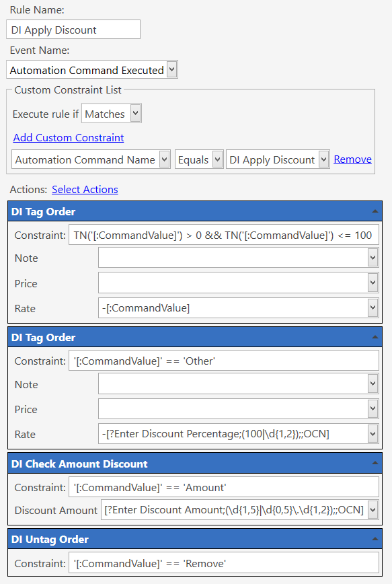392x584 pixels.
Task: Click the -[:CommandValue] rate text
Action: point(145,307)
